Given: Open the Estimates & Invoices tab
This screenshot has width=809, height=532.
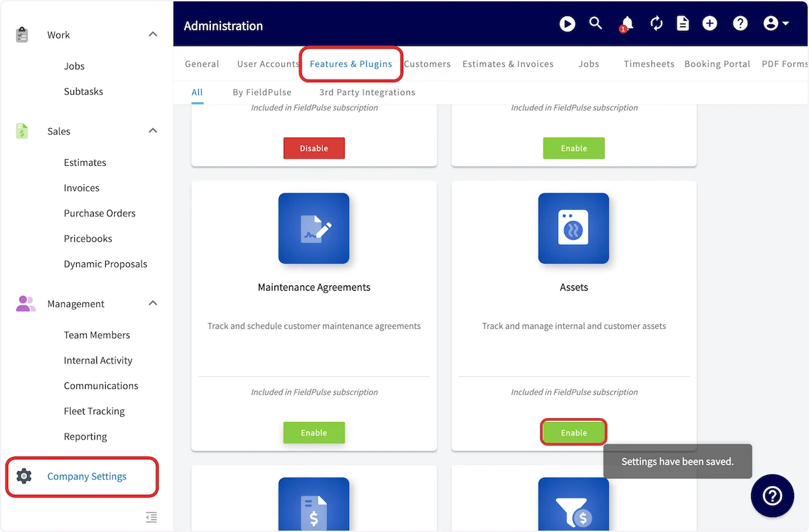Looking at the screenshot, I should tap(508, 64).
